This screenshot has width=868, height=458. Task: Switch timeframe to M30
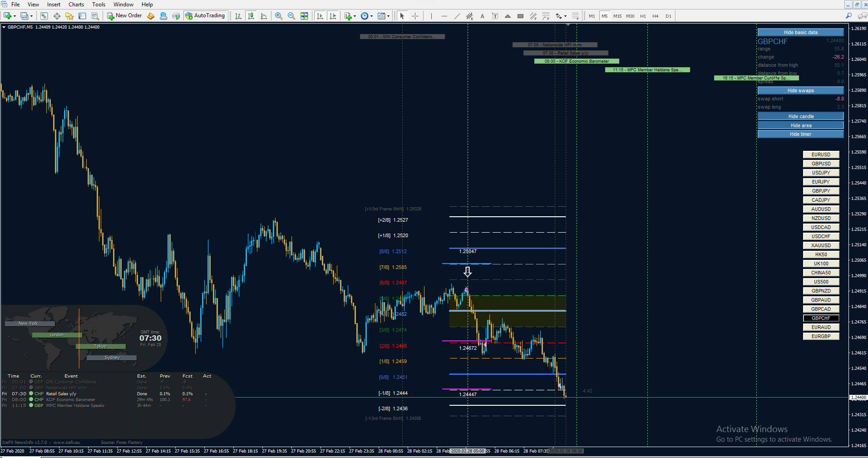[x=630, y=16]
